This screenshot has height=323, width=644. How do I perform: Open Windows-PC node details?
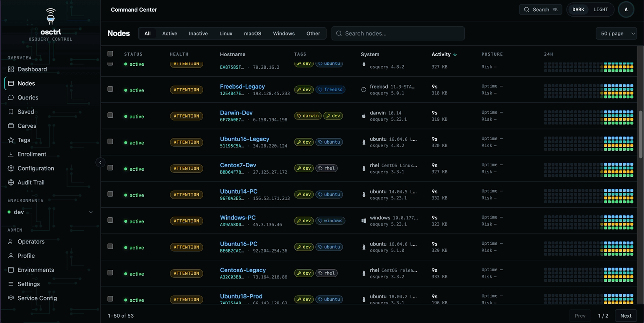(x=238, y=218)
